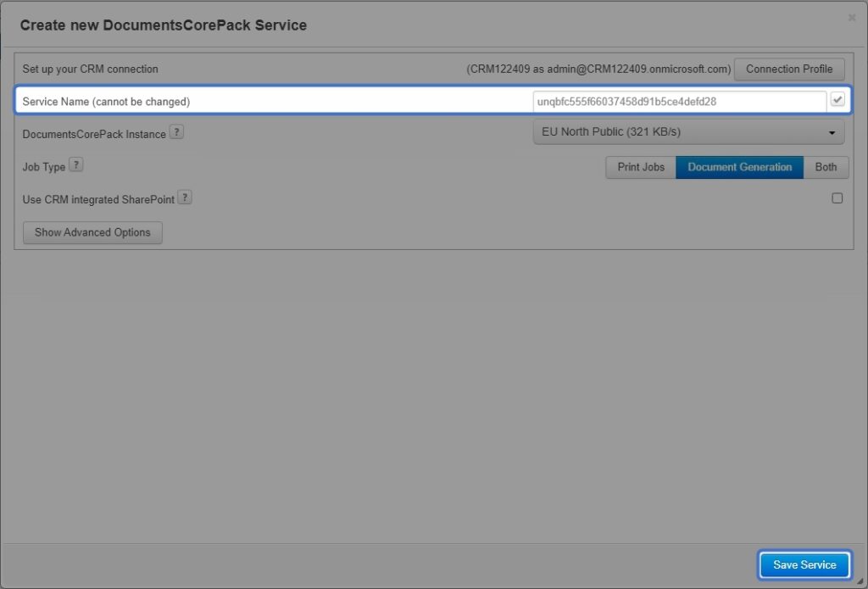Click the checkmark icon beside Service Name field
The width and height of the screenshot is (868, 589).
point(837,100)
